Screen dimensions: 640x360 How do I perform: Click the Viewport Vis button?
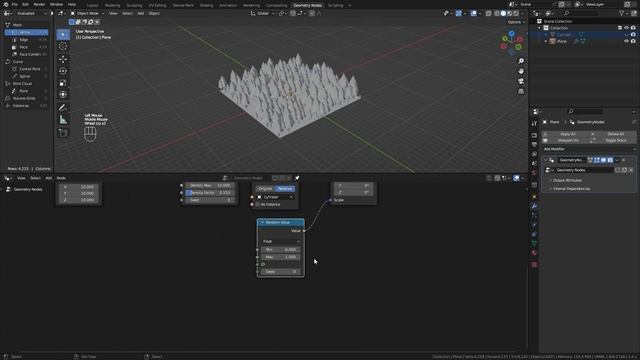[567, 140]
